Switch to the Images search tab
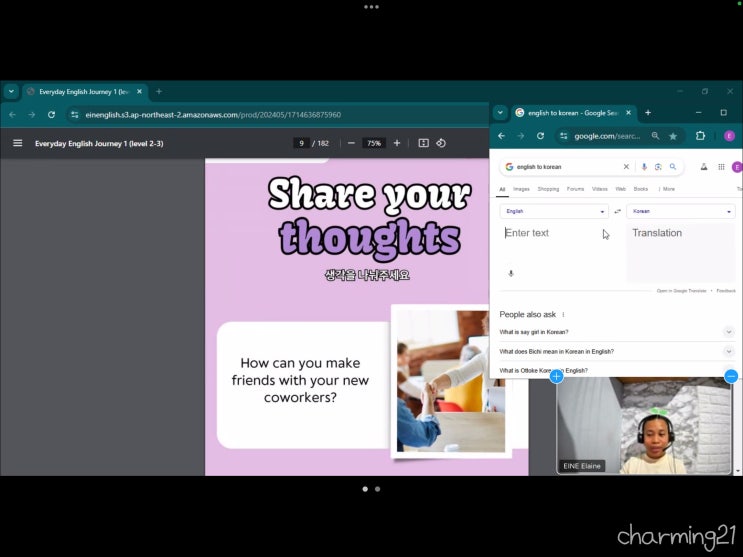The width and height of the screenshot is (743, 557). pyautogui.click(x=521, y=189)
